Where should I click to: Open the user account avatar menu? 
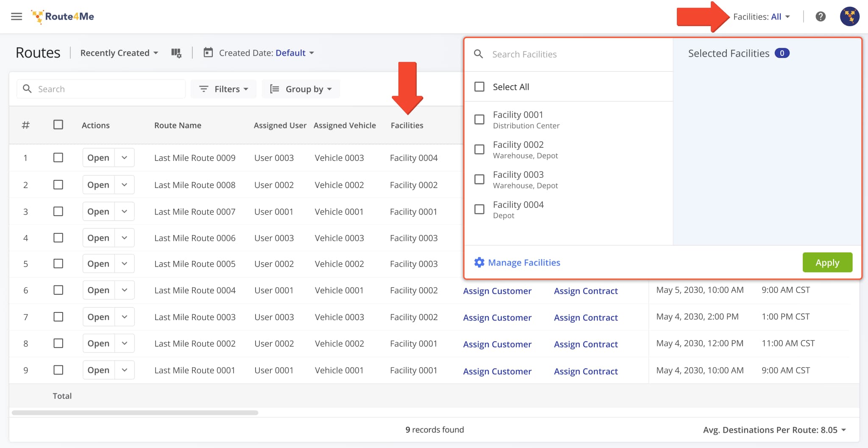click(x=850, y=17)
